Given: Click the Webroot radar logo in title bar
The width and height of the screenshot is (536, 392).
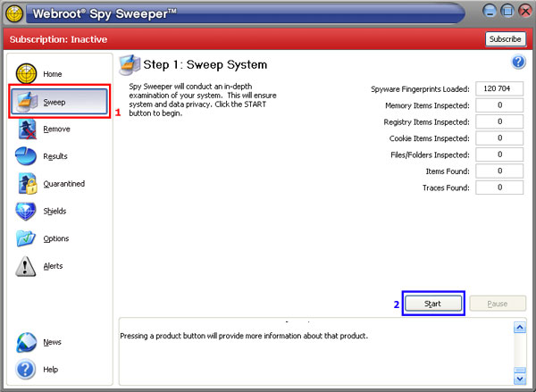Looking at the screenshot, I should [14, 13].
